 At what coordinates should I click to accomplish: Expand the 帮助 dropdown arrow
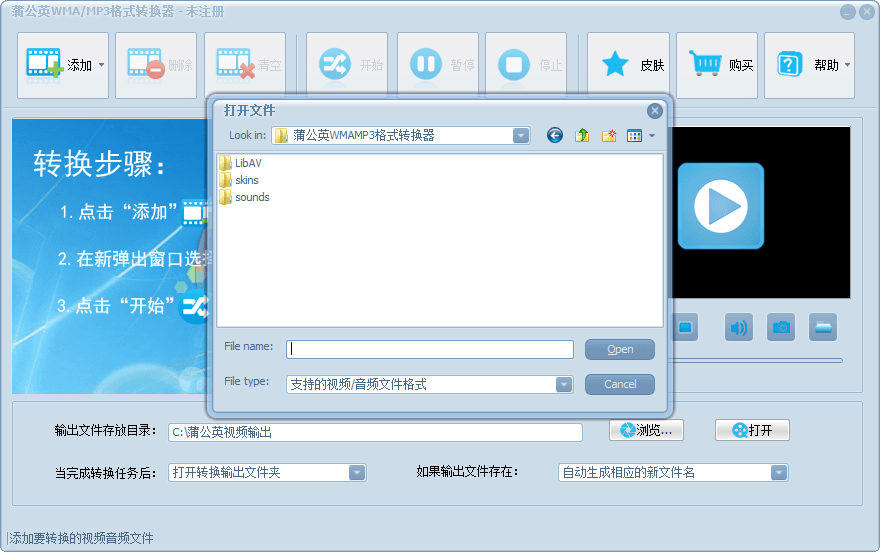[847, 65]
